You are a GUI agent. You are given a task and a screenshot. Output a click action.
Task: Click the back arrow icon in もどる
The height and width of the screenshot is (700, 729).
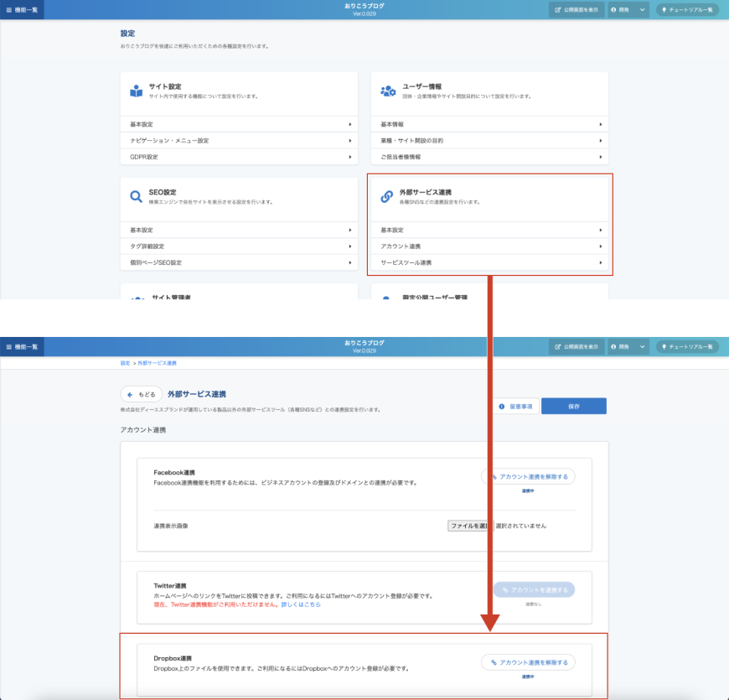point(130,394)
